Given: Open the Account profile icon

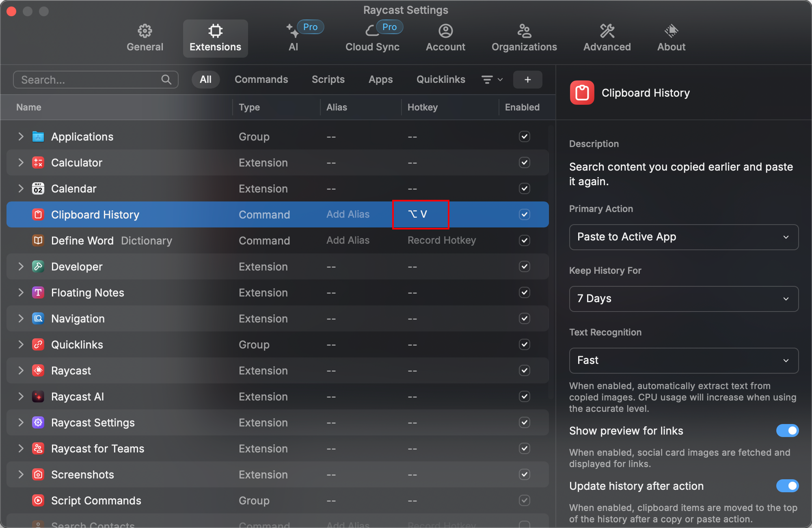Looking at the screenshot, I should click(x=445, y=31).
